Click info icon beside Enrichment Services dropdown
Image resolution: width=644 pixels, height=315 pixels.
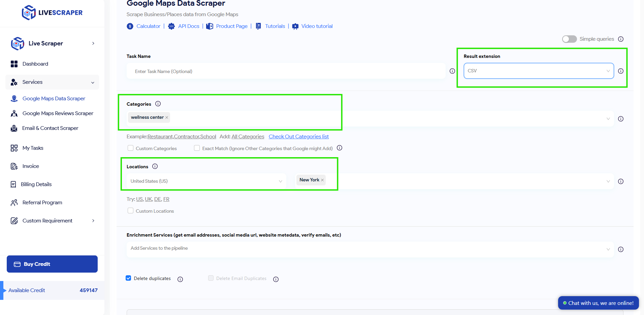point(621,249)
